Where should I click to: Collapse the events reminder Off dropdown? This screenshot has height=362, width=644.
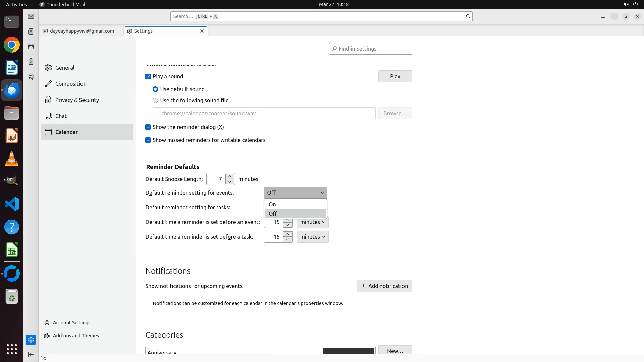(295, 193)
